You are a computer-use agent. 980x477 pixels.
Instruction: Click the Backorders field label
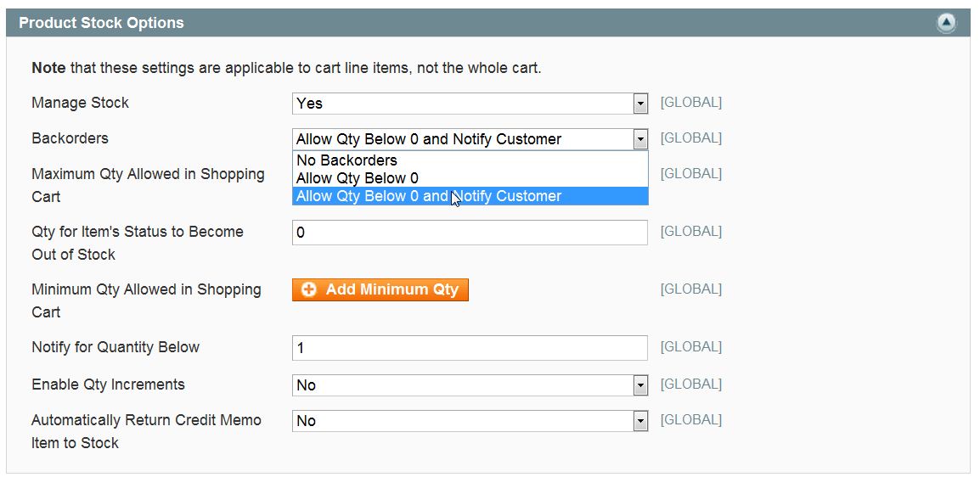[x=70, y=138]
